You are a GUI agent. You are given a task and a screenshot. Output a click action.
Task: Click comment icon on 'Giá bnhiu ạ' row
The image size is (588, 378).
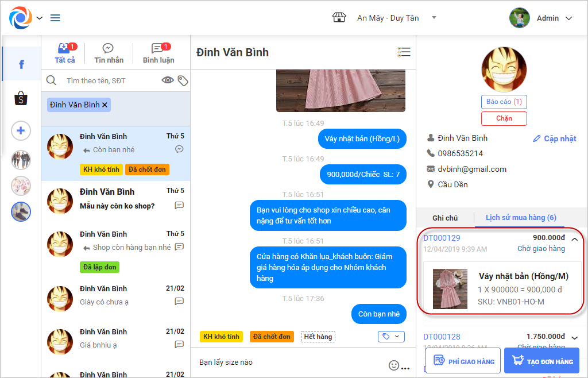click(179, 344)
